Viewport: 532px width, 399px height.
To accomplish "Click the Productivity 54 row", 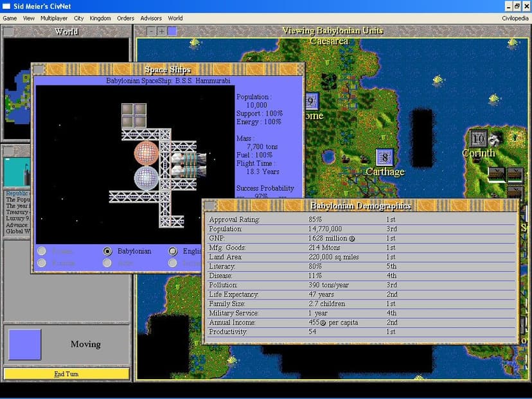I will (360, 332).
